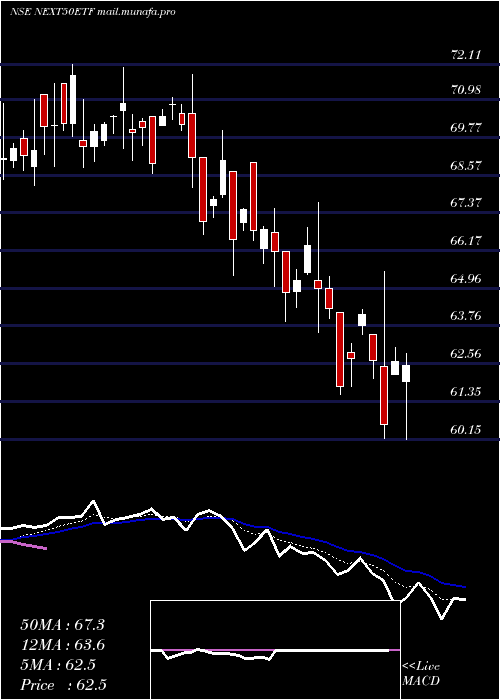The image size is (500, 700).
Task: Click the 5MA : 62.5 value
Action: click(x=58, y=665)
